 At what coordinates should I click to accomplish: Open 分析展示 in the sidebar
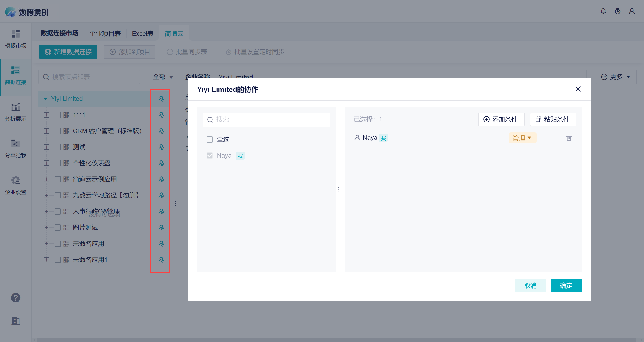click(15, 112)
